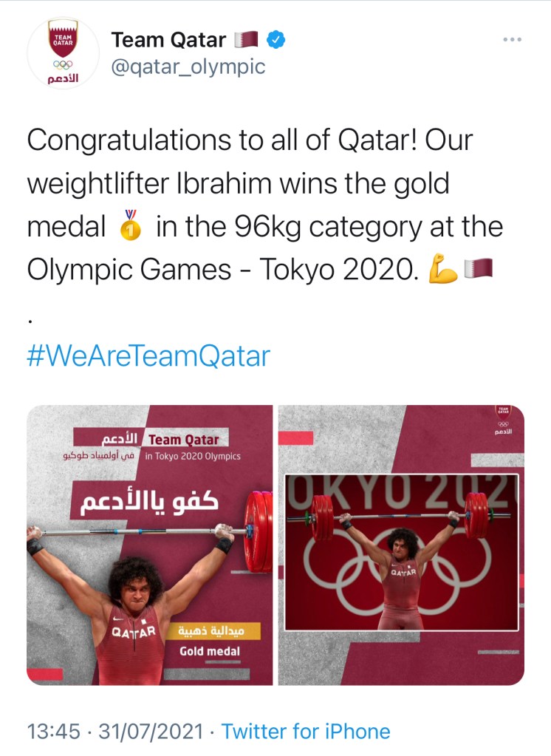Click the Team Qatar profile avatar
The image size is (551, 756).
63,54
